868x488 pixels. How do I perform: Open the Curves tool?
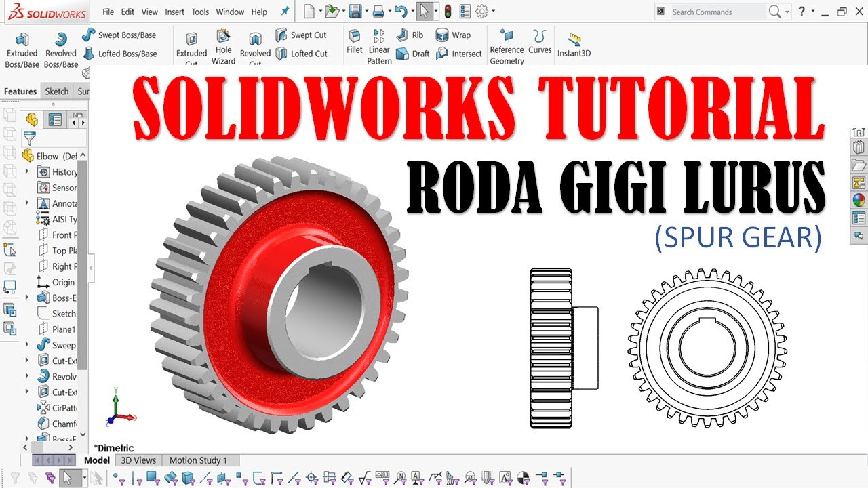pos(540,41)
